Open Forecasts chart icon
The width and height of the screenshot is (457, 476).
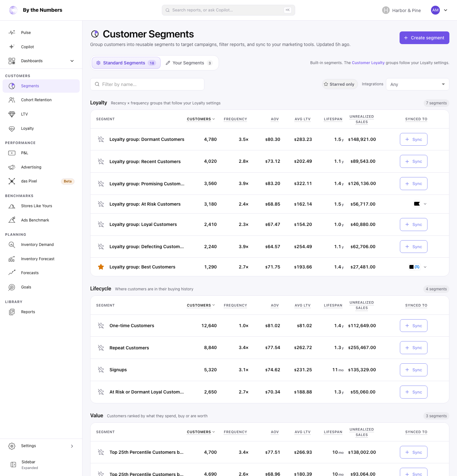pyautogui.click(x=12, y=273)
